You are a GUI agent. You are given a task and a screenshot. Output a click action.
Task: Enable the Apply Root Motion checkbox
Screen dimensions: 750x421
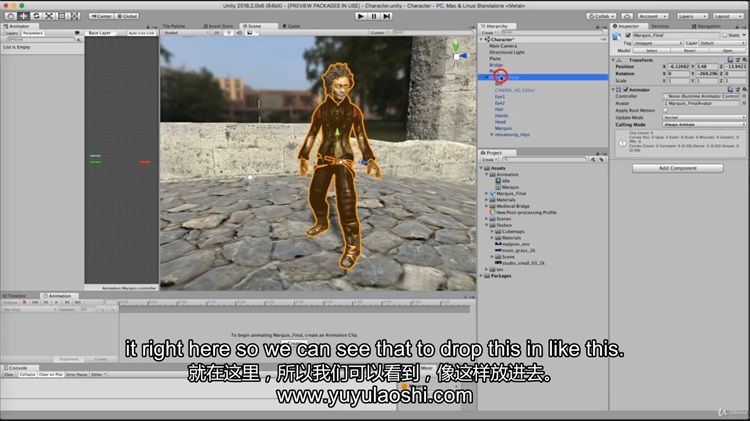[x=665, y=111]
